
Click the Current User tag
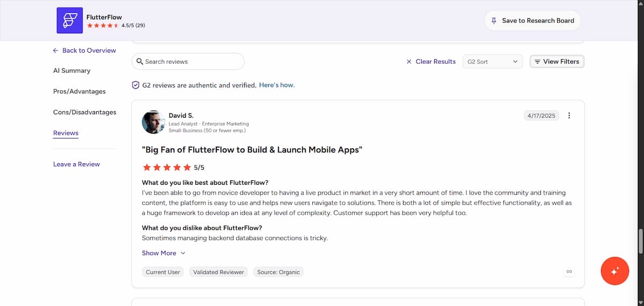(163, 272)
